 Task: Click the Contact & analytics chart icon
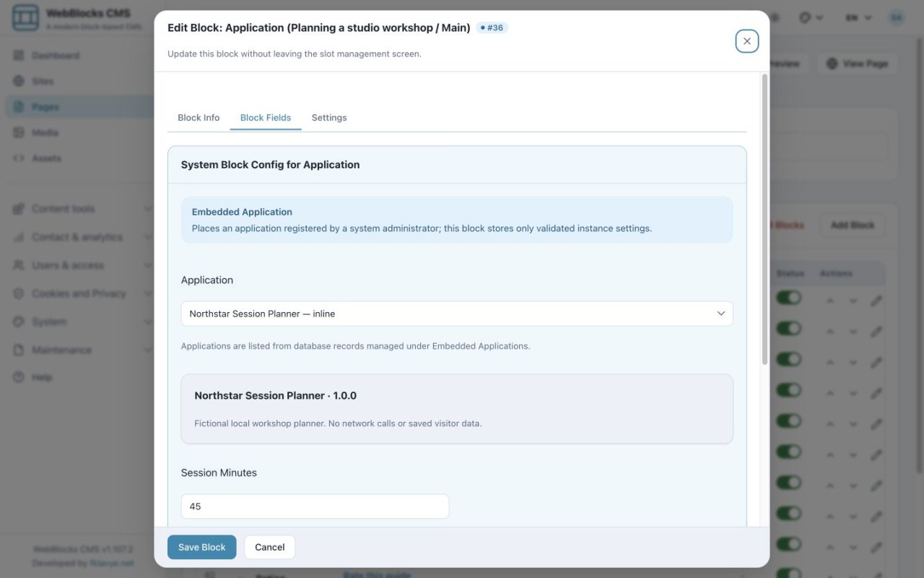click(x=19, y=237)
